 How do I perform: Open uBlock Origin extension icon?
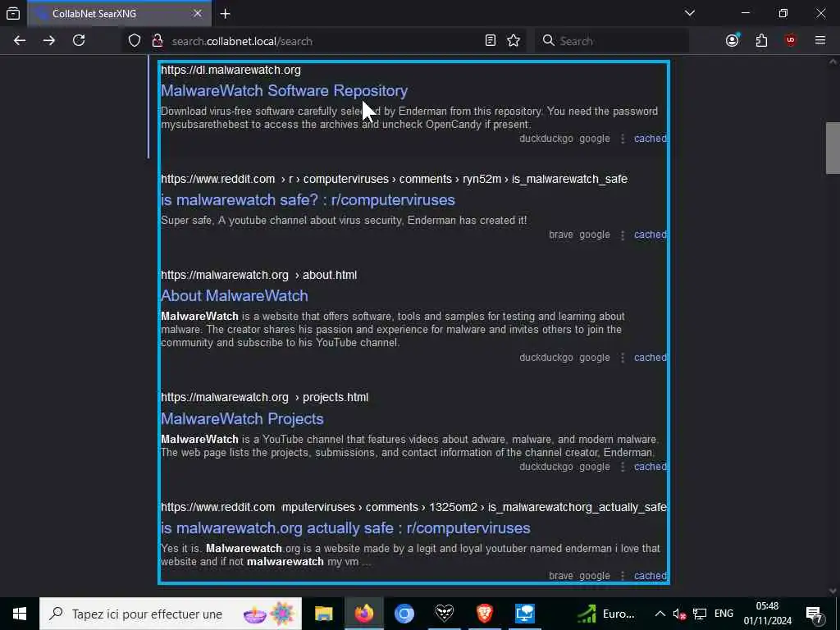pos(791,41)
